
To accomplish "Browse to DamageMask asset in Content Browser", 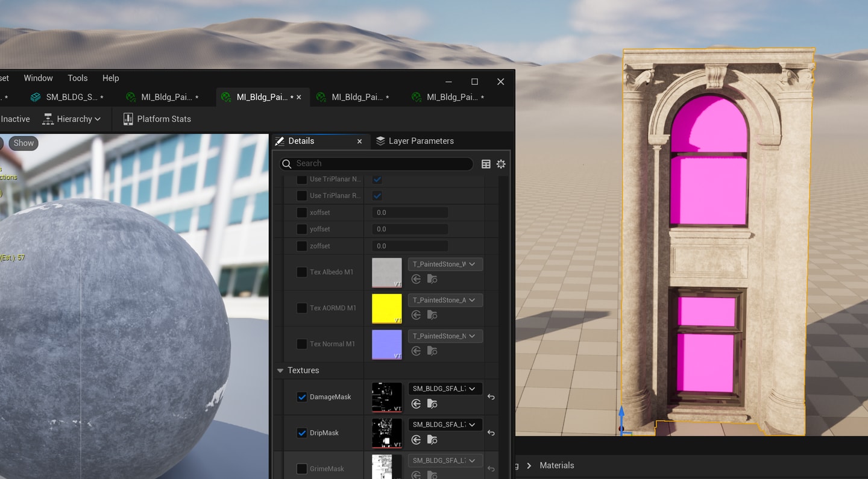I will [x=432, y=404].
